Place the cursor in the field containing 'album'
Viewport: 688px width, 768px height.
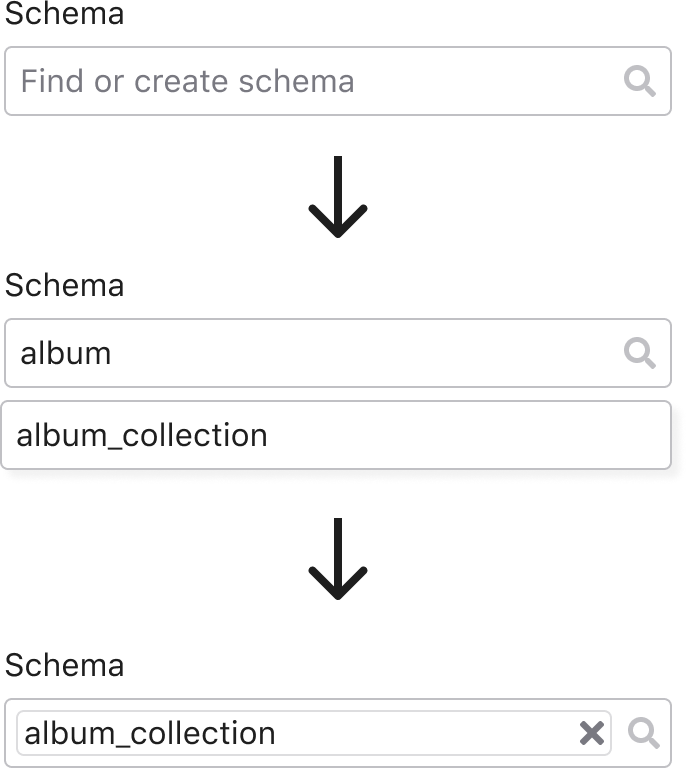338,353
